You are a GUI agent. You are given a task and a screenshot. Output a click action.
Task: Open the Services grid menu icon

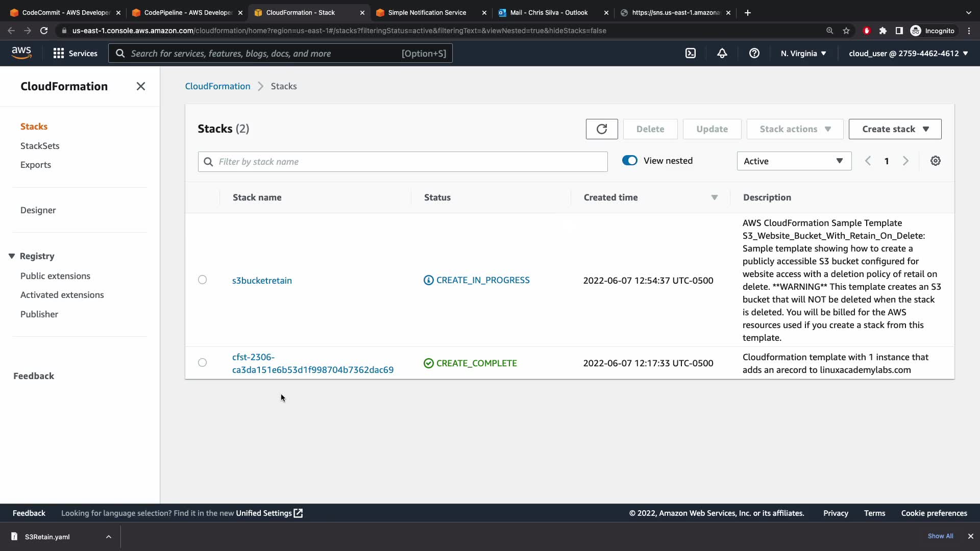click(59, 53)
